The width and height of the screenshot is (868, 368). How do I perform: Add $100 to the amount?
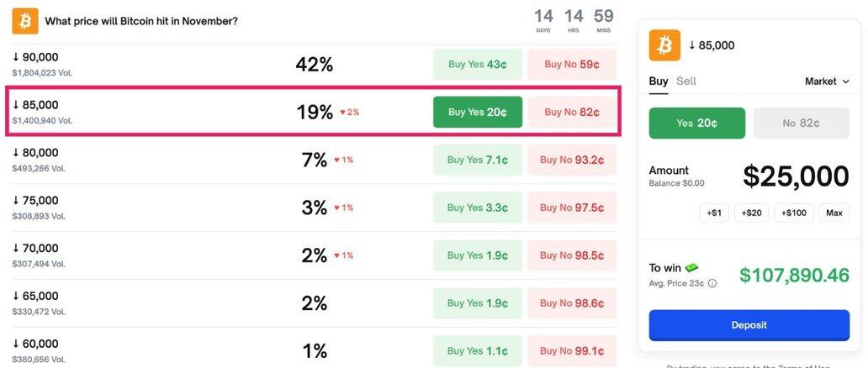[794, 213]
